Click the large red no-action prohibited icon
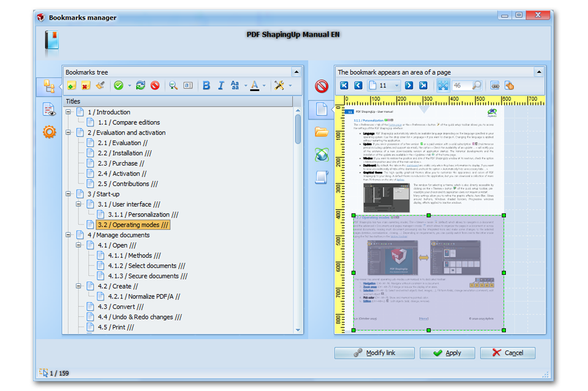 (x=322, y=86)
